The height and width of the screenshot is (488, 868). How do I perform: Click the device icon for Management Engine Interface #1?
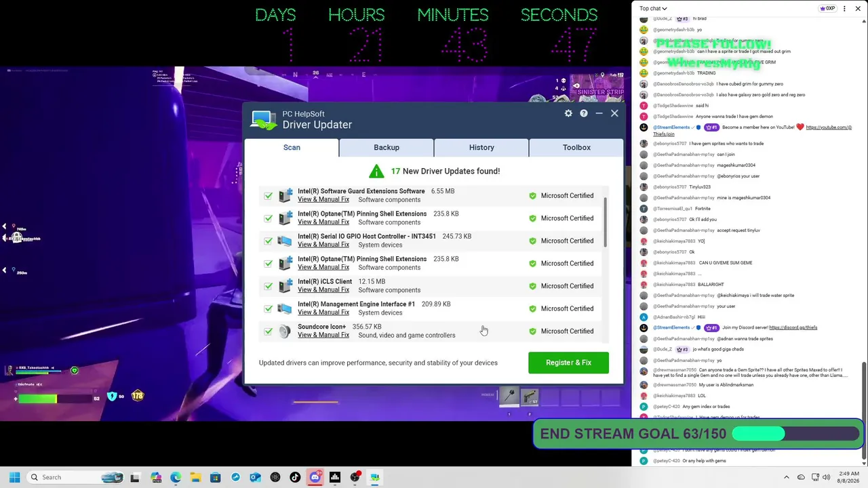[285, 308]
